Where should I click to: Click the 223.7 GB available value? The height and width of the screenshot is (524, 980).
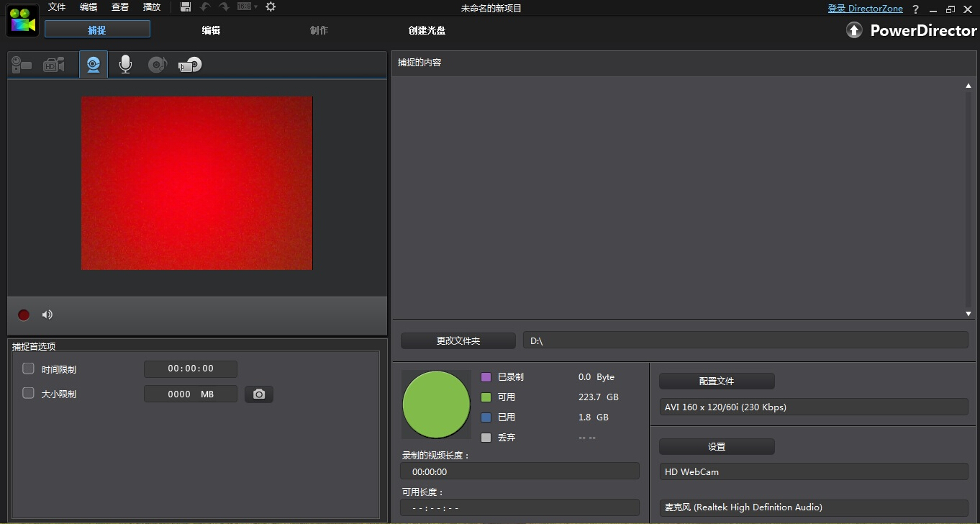pyautogui.click(x=598, y=397)
